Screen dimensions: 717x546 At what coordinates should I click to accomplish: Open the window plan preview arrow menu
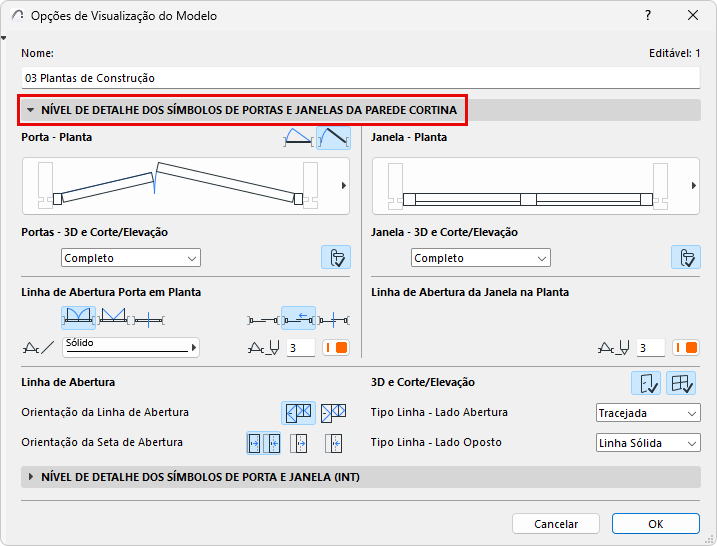pyautogui.click(x=694, y=186)
